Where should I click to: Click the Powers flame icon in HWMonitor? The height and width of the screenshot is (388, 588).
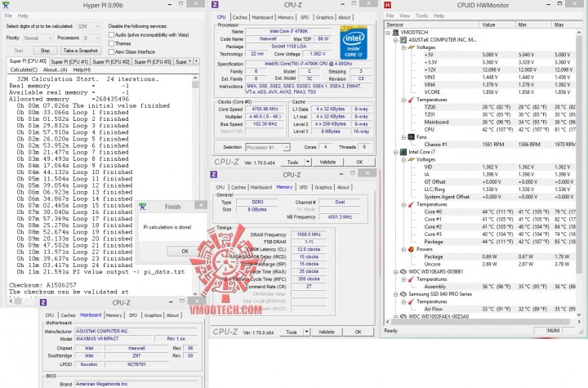411,249
